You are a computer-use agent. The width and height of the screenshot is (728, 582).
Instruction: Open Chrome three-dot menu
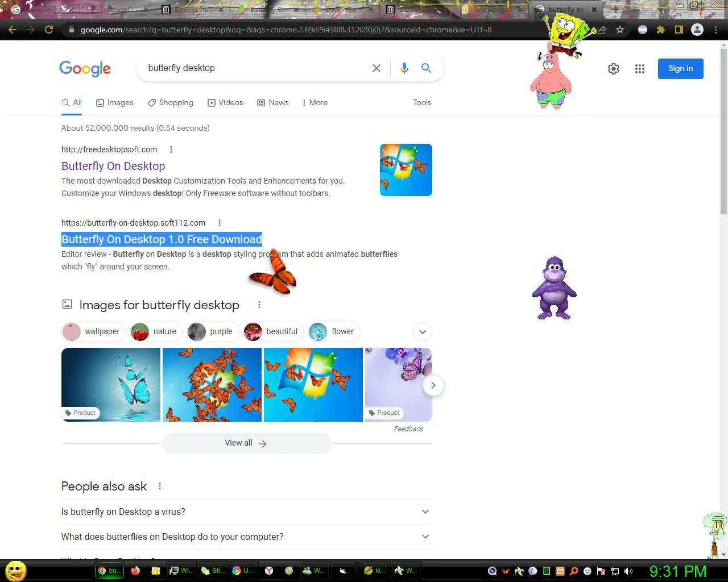715,30
